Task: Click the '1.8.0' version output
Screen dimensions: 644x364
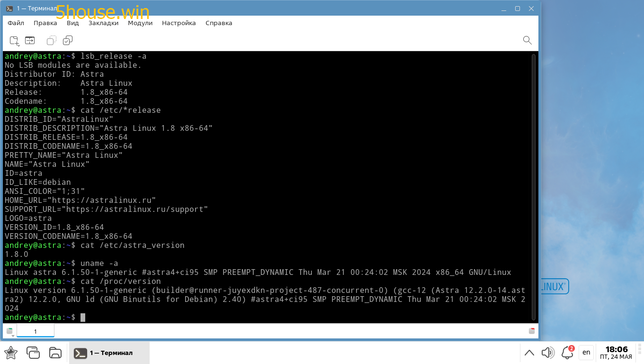Action: tap(17, 254)
